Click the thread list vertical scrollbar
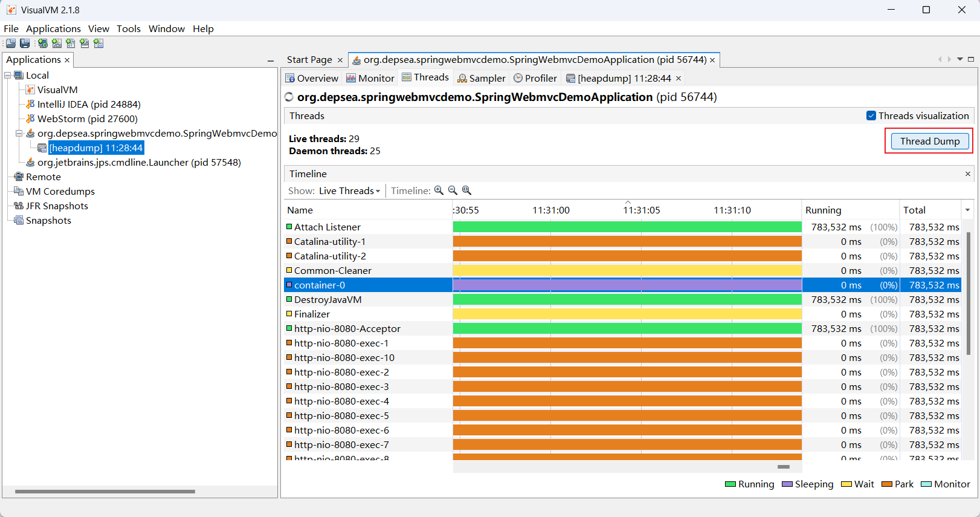Viewport: 980px width, 517px height. tap(968, 290)
